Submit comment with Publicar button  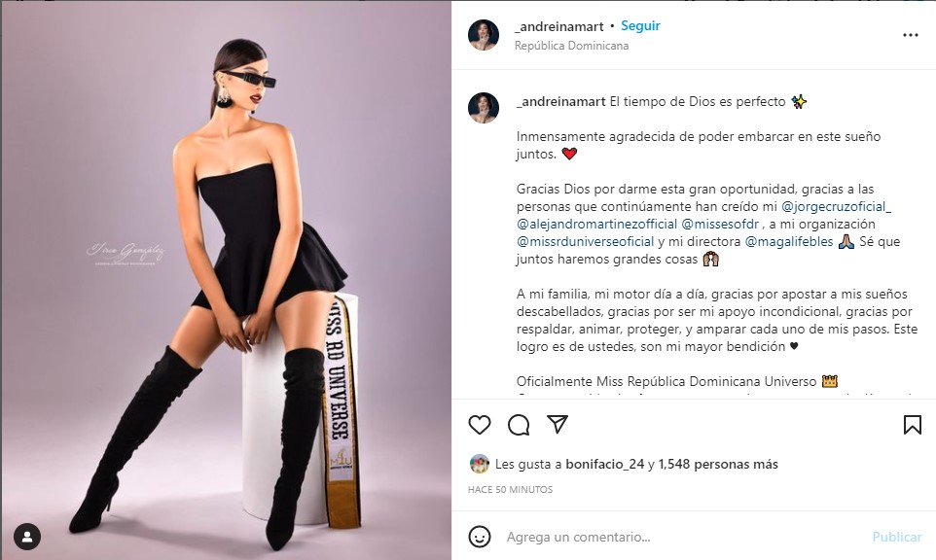pos(897,537)
